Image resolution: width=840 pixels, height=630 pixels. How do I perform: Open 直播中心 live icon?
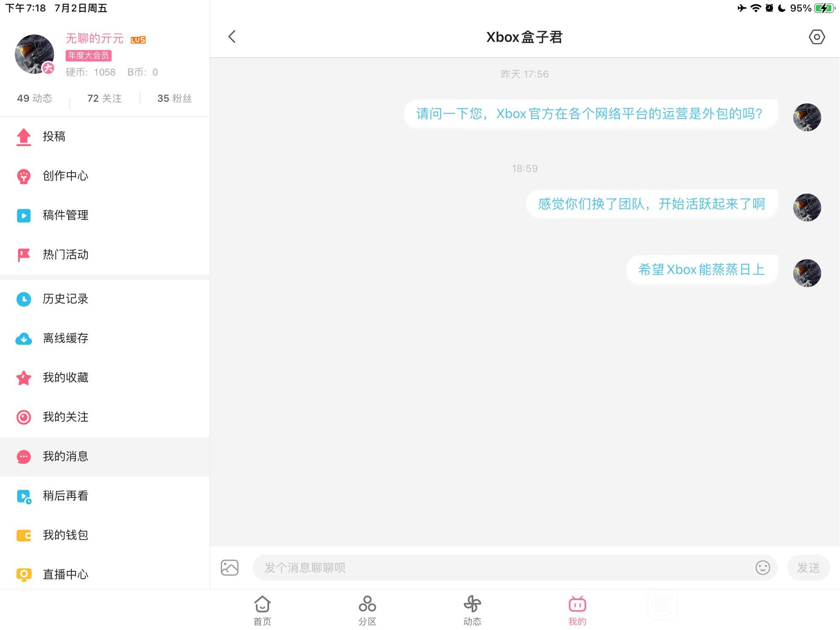[24, 575]
